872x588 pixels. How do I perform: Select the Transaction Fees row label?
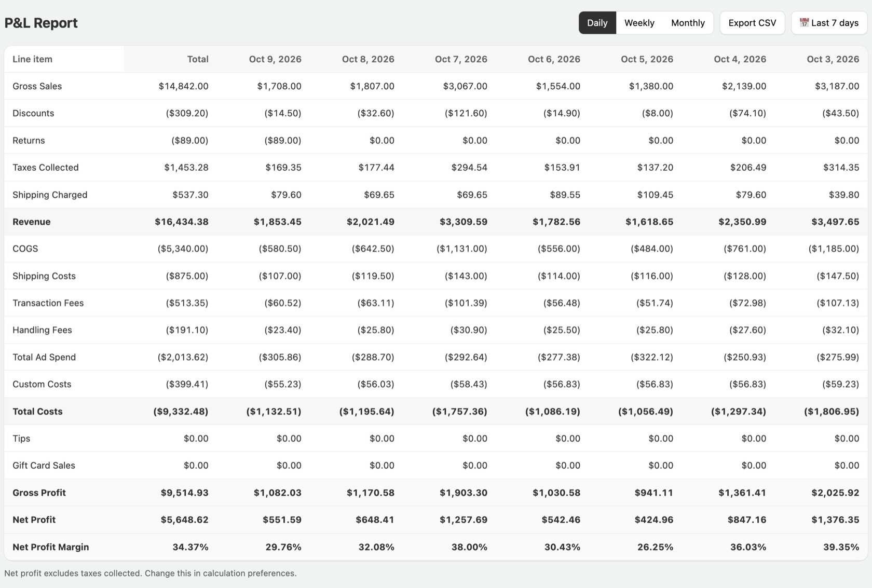coord(48,303)
